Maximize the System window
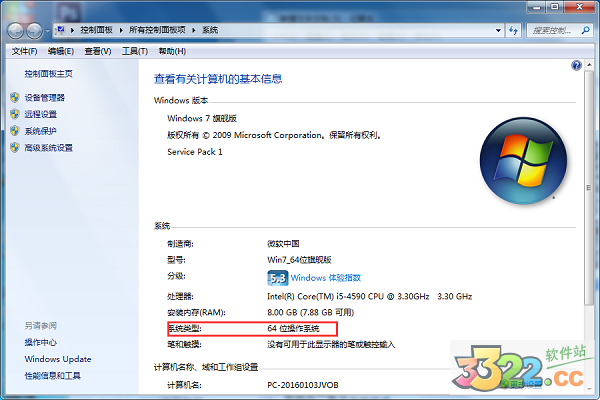 pyautogui.click(x=554, y=7)
